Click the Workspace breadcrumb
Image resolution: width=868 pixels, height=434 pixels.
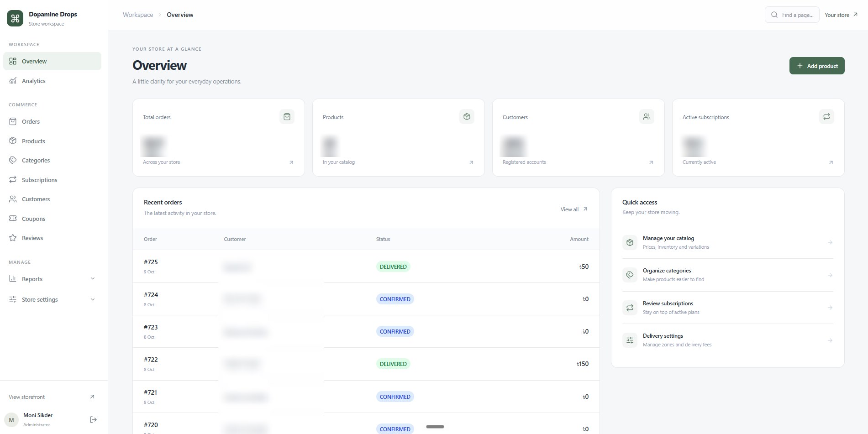click(x=138, y=15)
